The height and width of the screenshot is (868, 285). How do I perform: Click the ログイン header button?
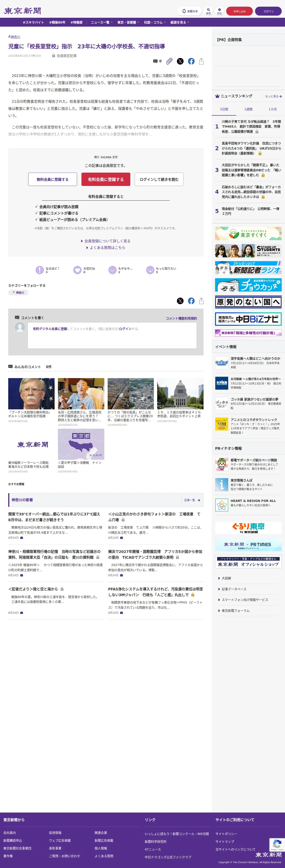269,11
